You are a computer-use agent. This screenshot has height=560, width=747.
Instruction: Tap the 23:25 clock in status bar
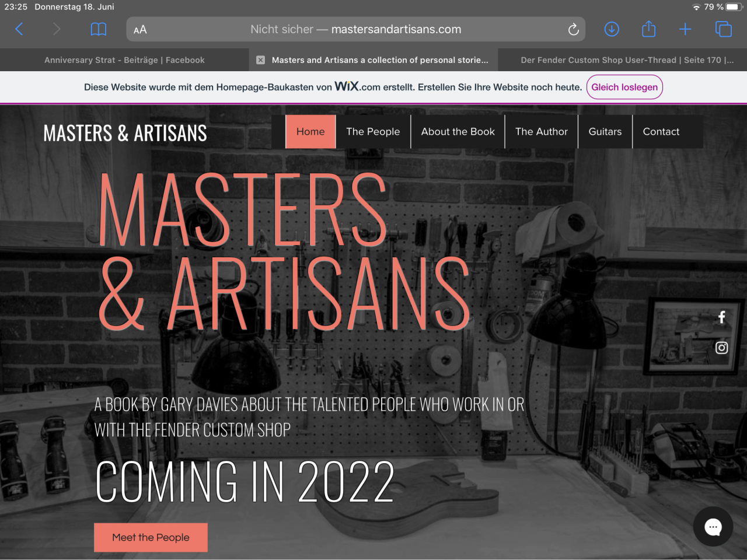point(16,7)
